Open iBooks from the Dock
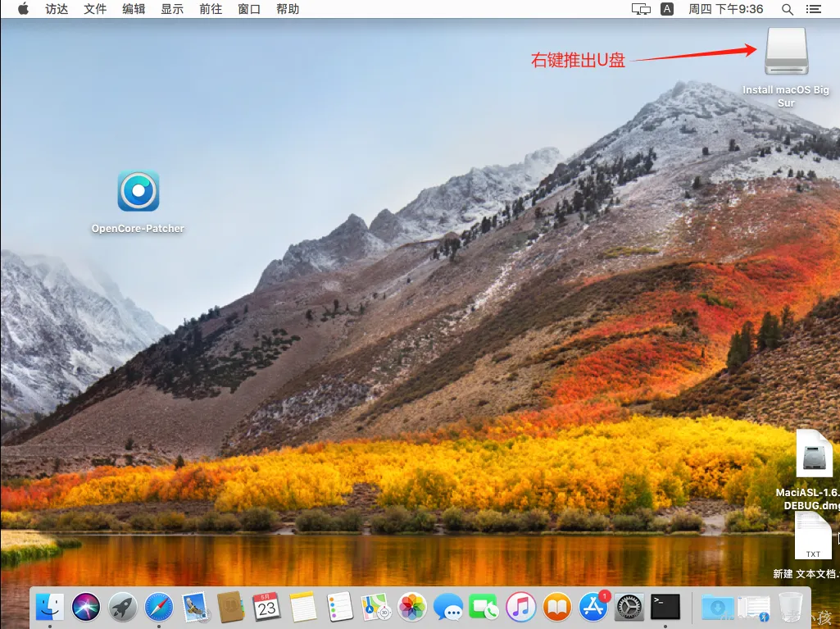The width and height of the screenshot is (840, 629). 557,607
